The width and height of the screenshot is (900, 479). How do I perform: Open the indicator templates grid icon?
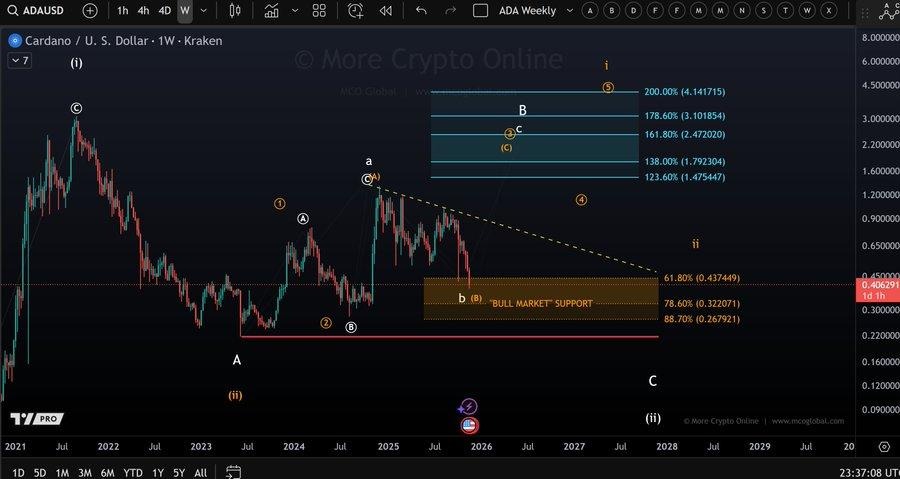coord(319,10)
